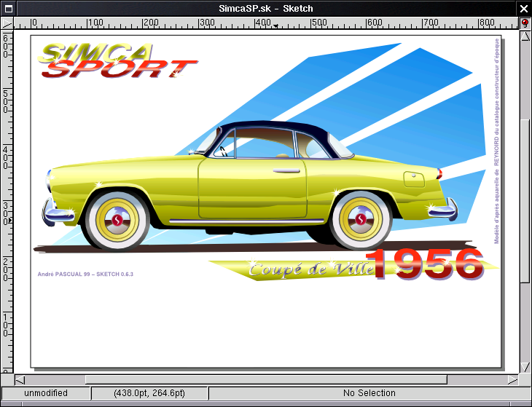Image resolution: width=532 pixels, height=407 pixels.
Task: Click the "No Selection" status field
Action: point(369,393)
